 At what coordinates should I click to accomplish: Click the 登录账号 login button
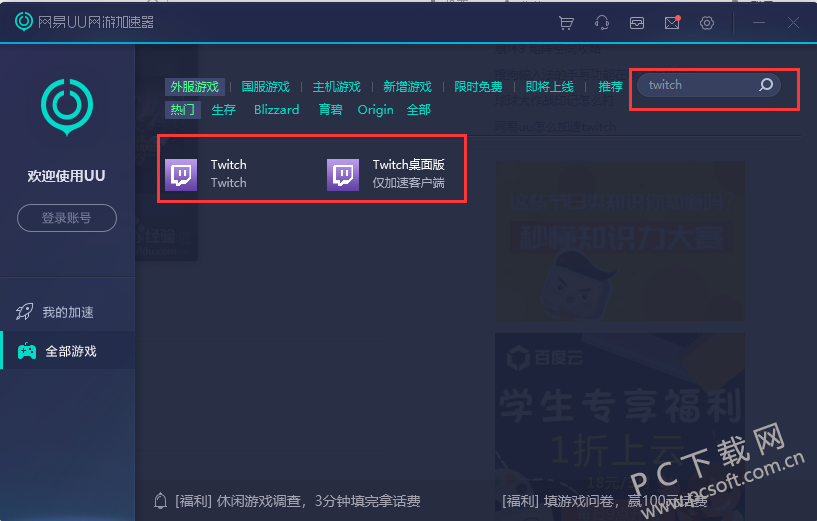pyautogui.click(x=67, y=218)
